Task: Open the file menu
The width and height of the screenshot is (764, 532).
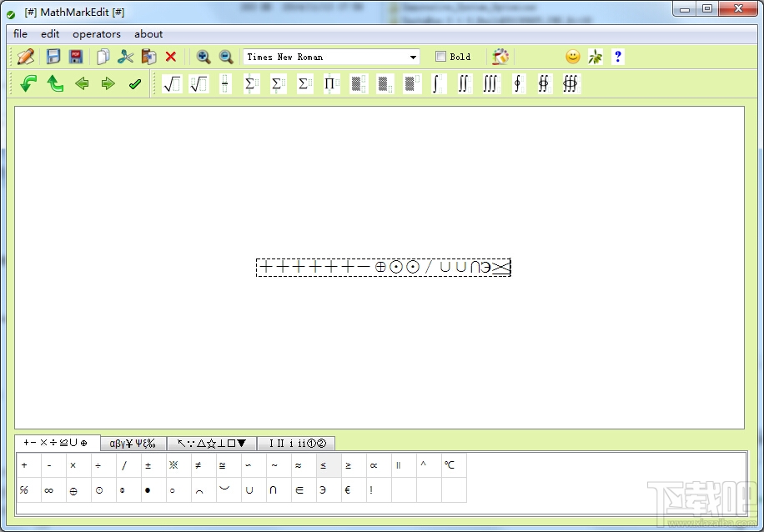Action: (21, 34)
